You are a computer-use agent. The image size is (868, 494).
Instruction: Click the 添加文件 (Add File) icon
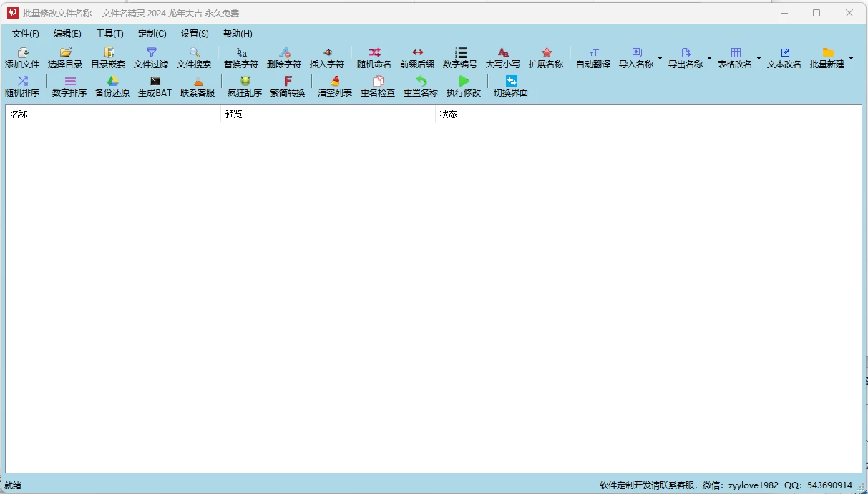22,53
